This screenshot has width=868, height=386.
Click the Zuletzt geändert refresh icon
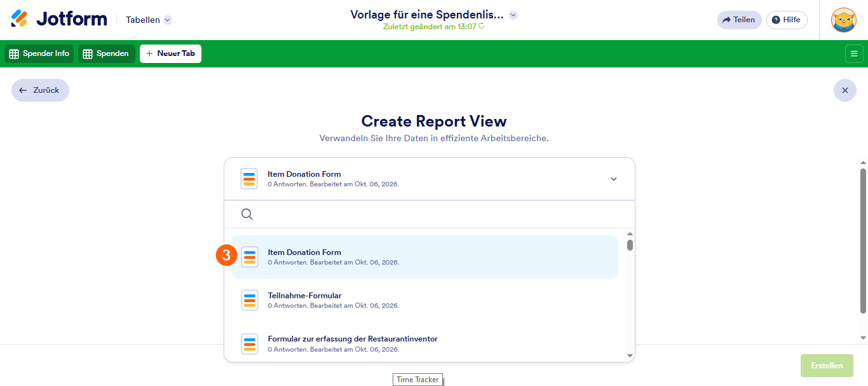pos(481,27)
